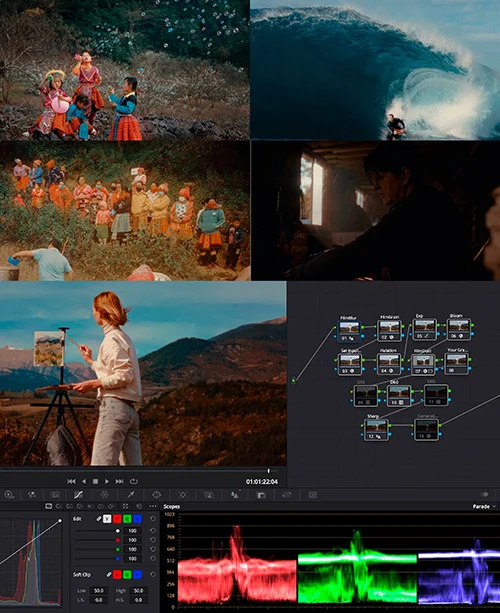
Task: Click the keyframes icon at toolbar far right
Action: point(484,495)
